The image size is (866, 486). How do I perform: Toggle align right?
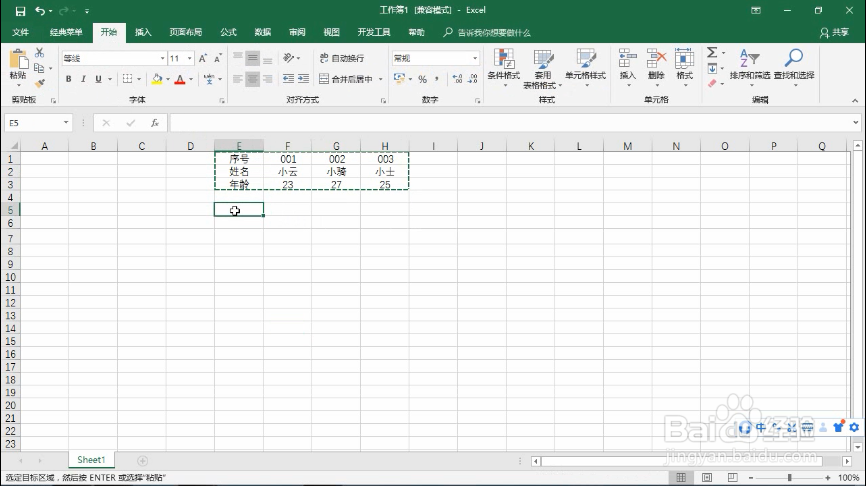point(267,79)
